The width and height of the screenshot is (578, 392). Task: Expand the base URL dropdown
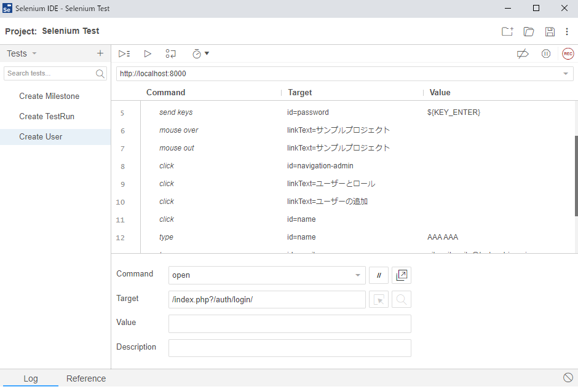click(565, 73)
